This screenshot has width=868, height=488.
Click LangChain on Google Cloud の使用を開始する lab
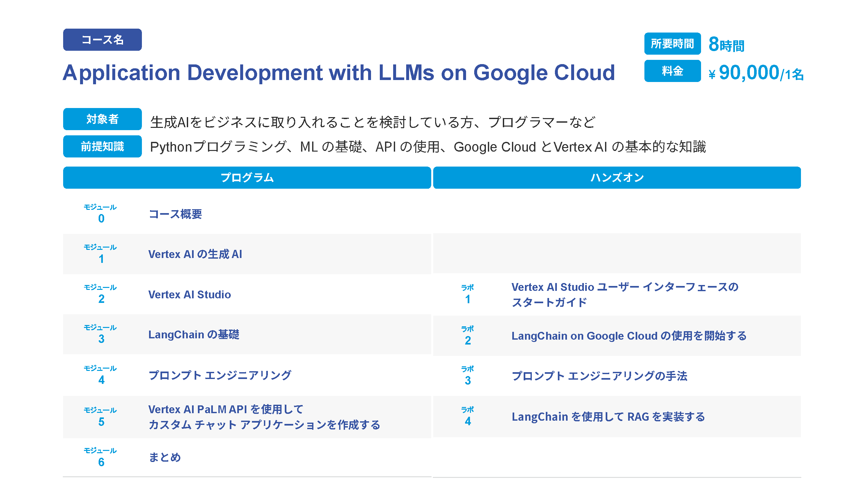(x=628, y=336)
